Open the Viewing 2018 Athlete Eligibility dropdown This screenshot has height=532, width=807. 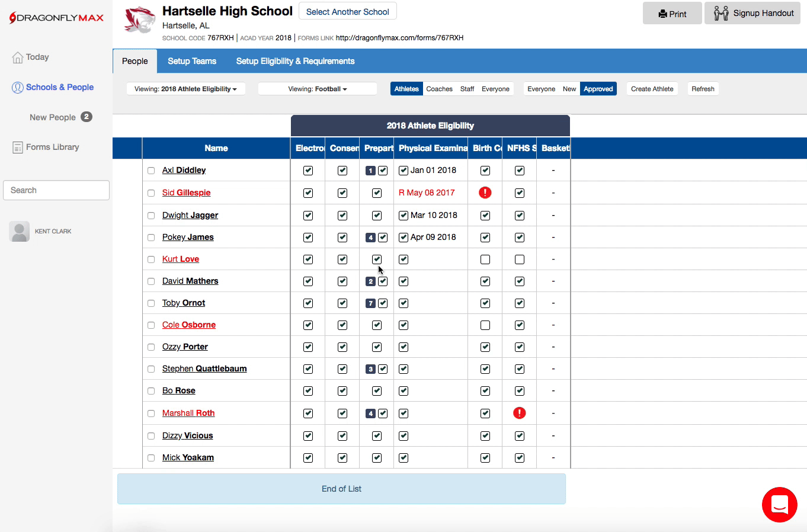coord(185,89)
